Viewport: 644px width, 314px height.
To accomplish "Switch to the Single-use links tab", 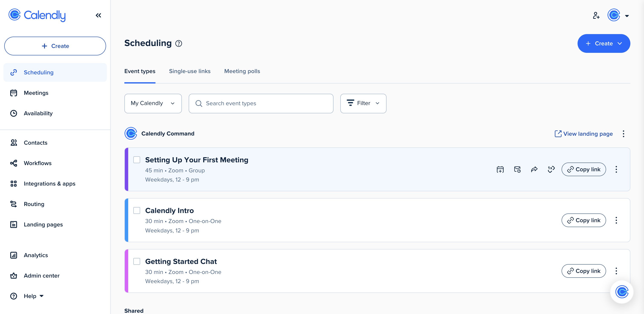I will (190, 71).
